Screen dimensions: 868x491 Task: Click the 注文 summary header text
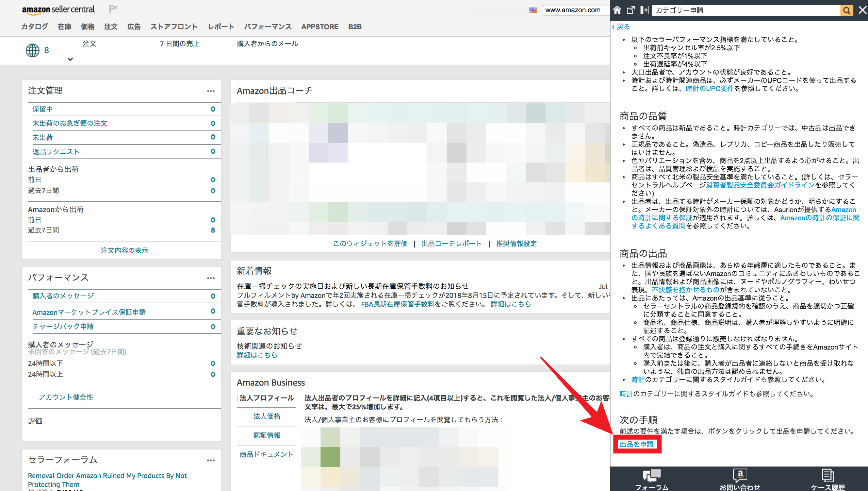[x=89, y=44]
